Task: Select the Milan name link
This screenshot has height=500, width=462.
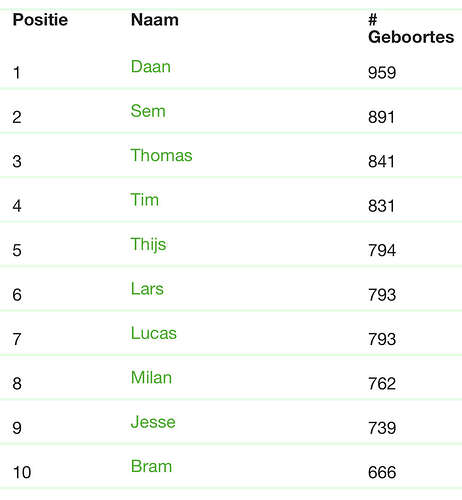Action: coord(151,377)
